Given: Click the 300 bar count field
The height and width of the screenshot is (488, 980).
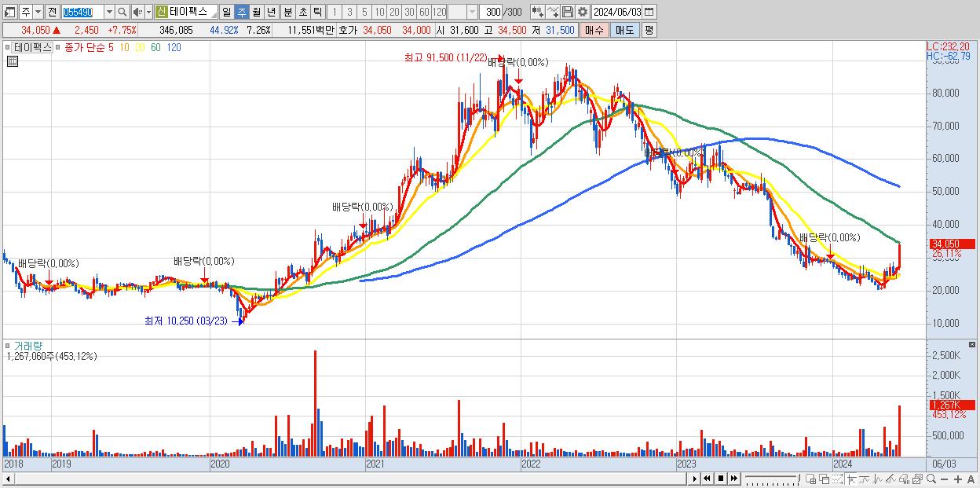Looking at the screenshot, I should (491, 12).
